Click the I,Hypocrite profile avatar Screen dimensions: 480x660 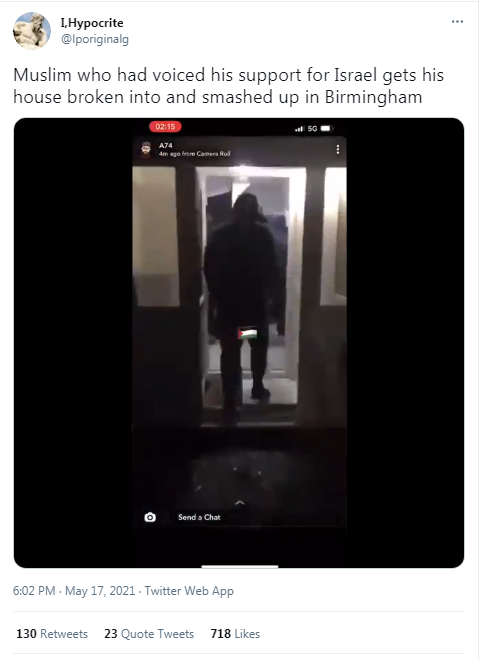pos(32,31)
